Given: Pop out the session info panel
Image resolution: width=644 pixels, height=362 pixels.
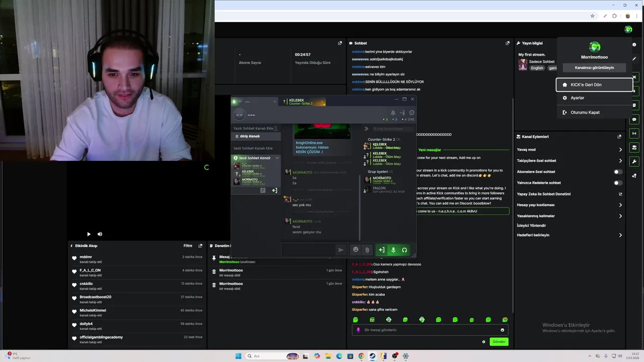Looking at the screenshot, I should 340,43.
